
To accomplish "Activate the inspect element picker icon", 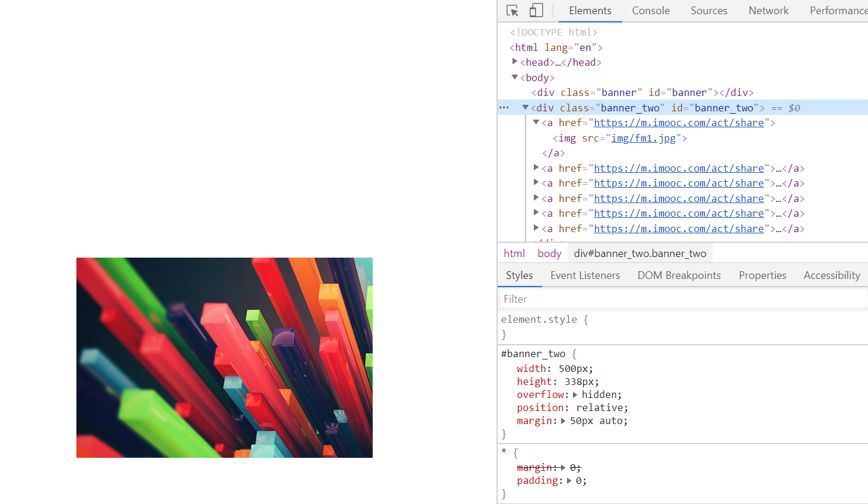I will 513,11.
